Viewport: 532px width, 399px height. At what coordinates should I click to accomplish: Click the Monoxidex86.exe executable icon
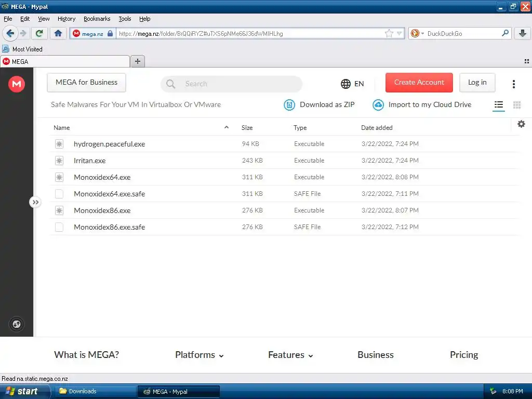[59, 210]
